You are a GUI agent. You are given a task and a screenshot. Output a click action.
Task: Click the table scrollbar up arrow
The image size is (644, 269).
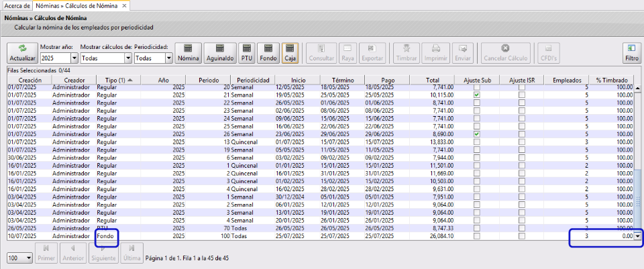(638, 87)
